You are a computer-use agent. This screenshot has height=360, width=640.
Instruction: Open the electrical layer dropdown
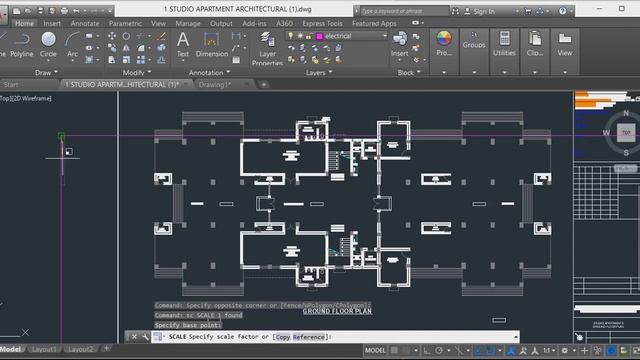tap(384, 36)
